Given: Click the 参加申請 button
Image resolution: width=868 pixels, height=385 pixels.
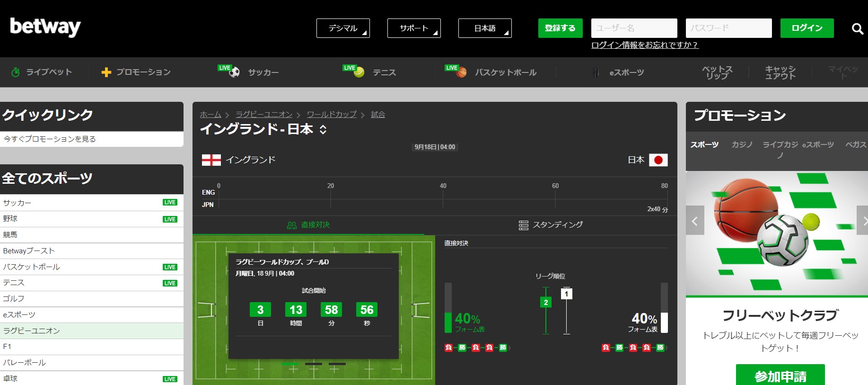Looking at the screenshot, I should click(780, 376).
